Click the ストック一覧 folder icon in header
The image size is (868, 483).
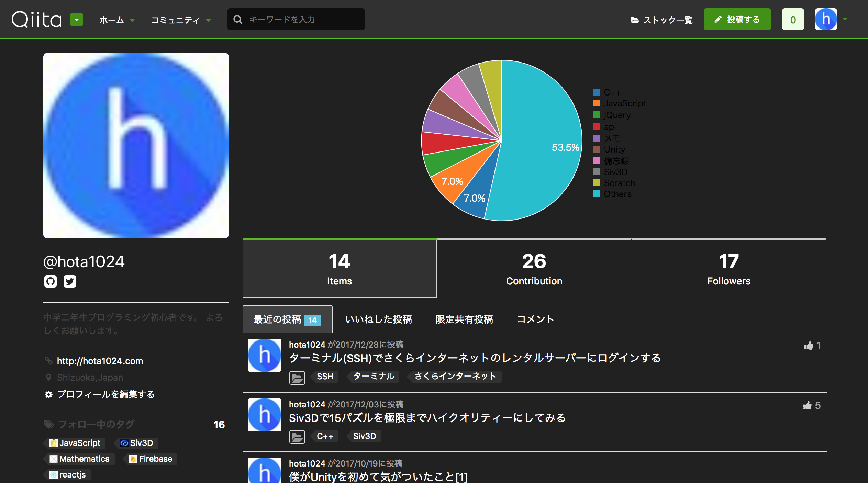click(x=636, y=20)
